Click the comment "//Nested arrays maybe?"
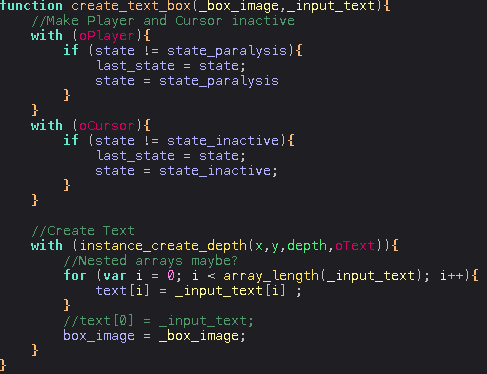 point(151,261)
